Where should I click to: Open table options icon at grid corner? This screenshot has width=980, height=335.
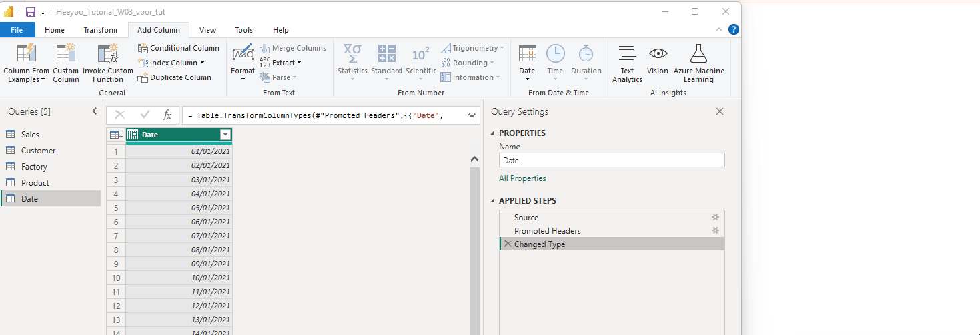pos(116,135)
